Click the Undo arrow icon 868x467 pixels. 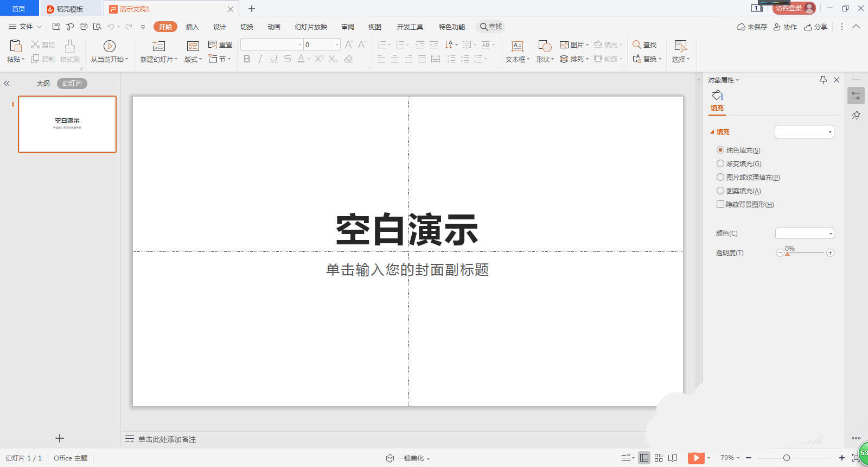tap(111, 27)
